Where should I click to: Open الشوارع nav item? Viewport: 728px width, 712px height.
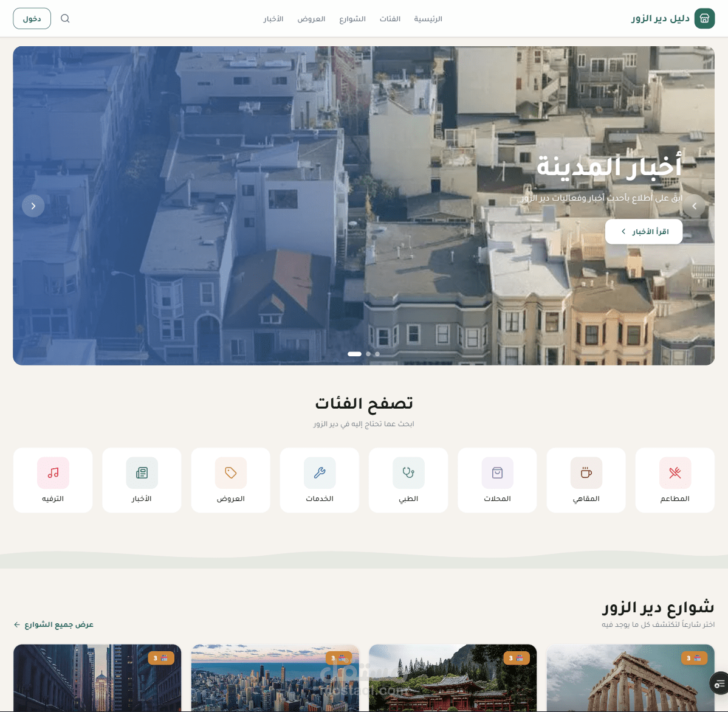352,19
